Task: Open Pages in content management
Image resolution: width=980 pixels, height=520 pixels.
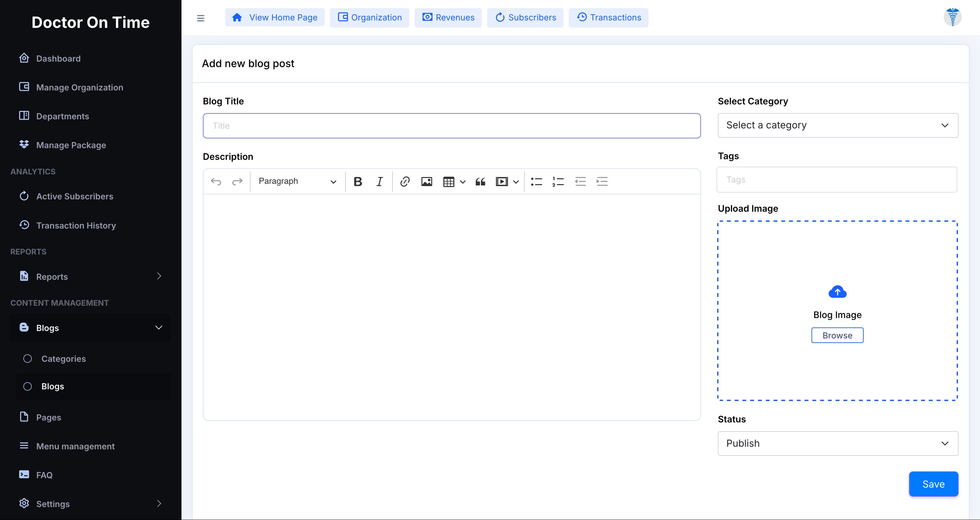Action: pyautogui.click(x=48, y=417)
